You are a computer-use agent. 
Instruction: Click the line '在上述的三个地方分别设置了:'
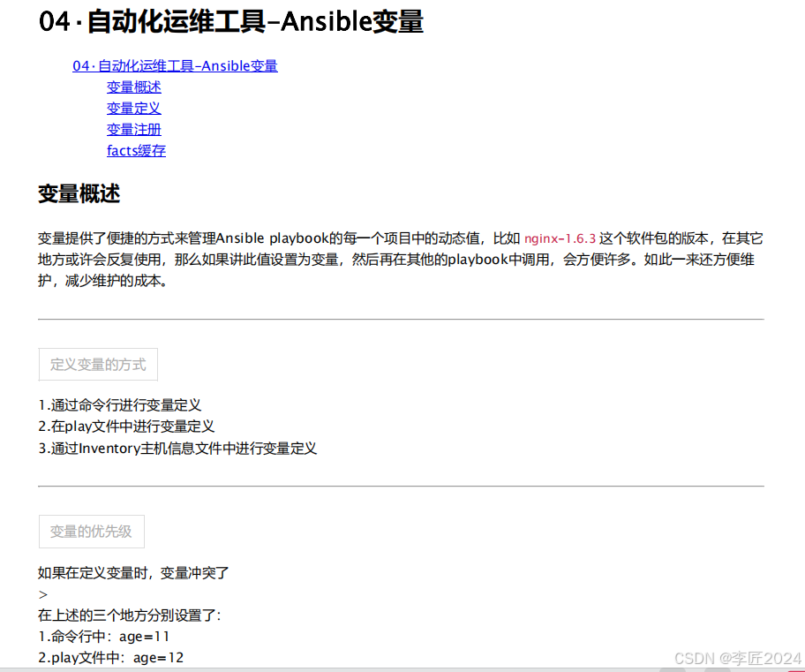click(130, 615)
